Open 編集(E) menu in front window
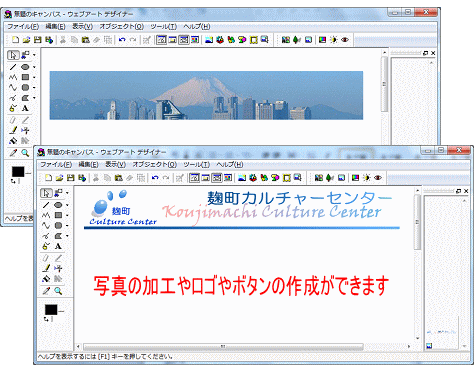 point(88,164)
